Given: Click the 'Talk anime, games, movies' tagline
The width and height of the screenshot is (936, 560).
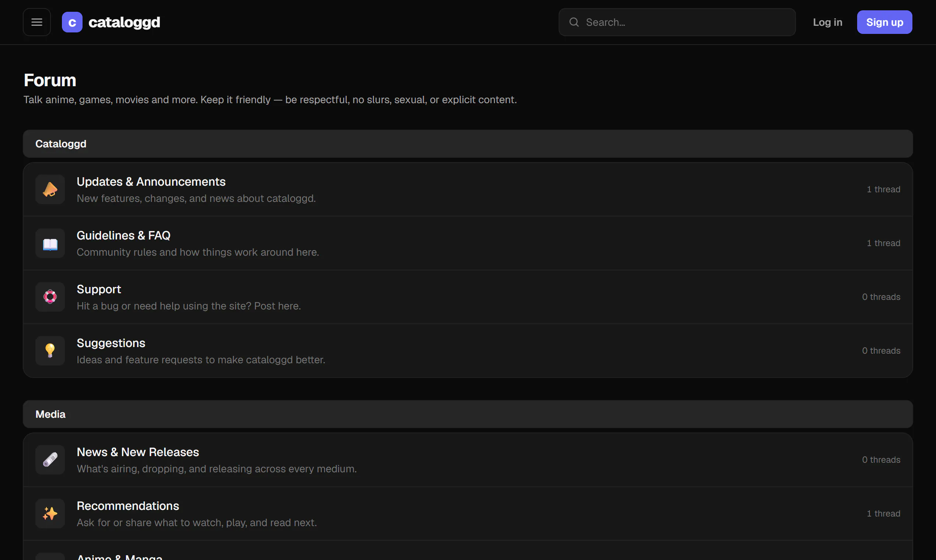Looking at the screenshot, I should click(x=270, y=100).
